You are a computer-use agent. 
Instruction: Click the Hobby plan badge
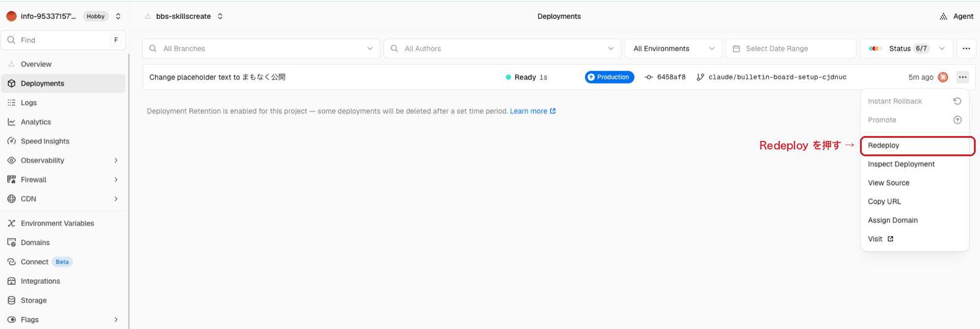click(x=96, y=17)
